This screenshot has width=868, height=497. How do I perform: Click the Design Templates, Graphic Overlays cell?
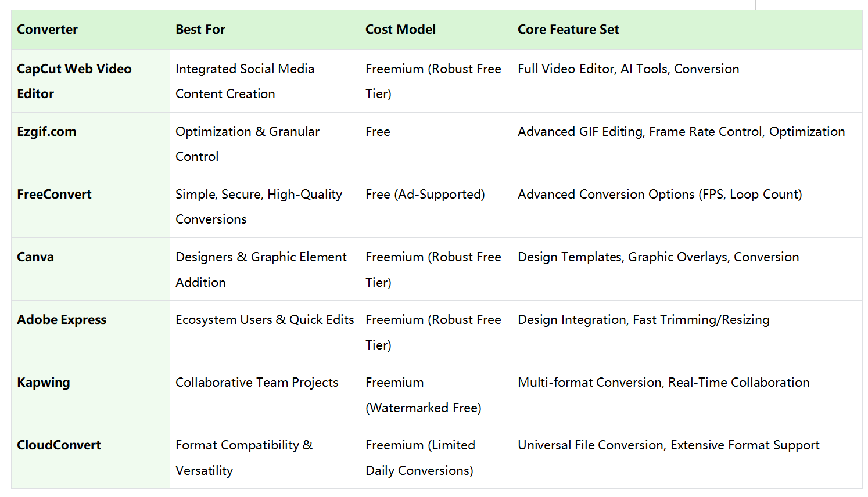coord(658,257)
